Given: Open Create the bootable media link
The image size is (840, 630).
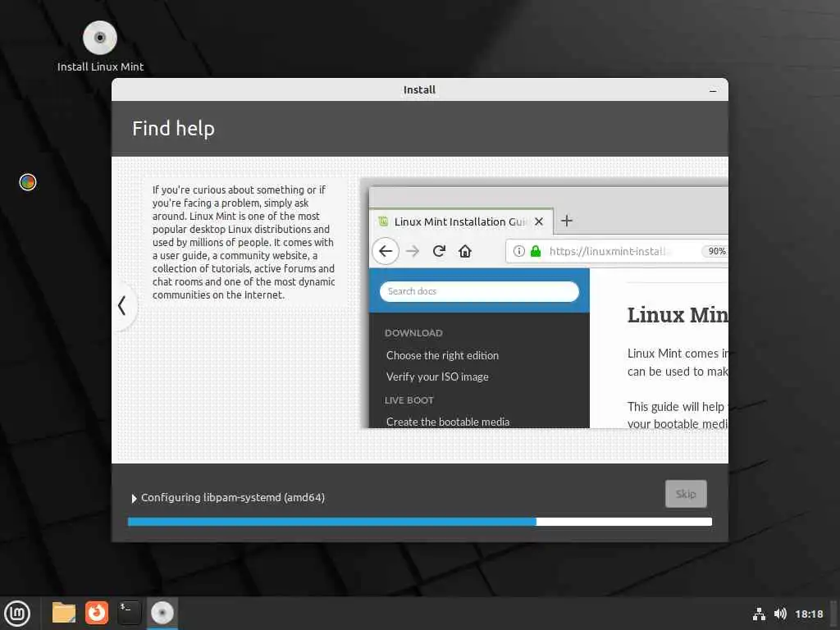Looking at the screenshot, I should click(448, 422).
